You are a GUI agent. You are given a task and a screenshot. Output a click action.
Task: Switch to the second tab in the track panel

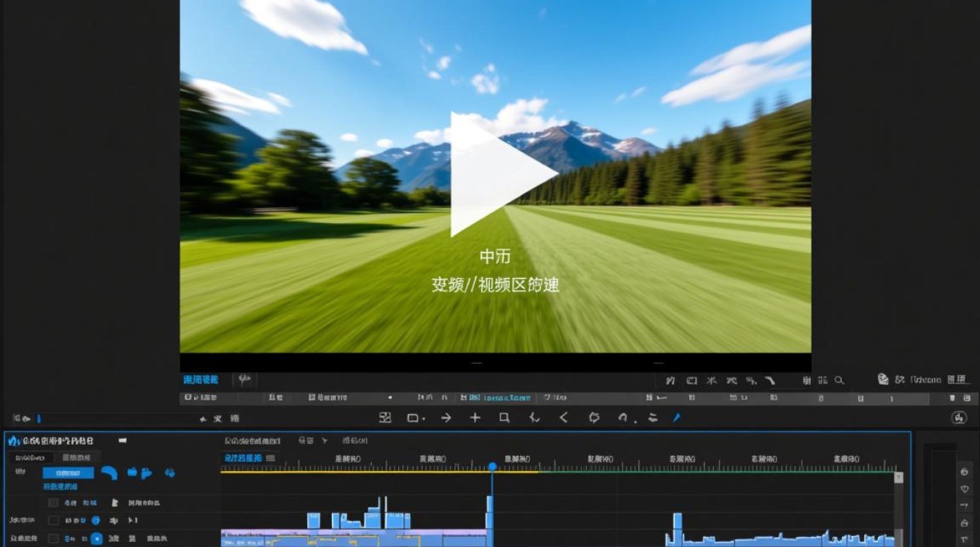click(77, 457)
